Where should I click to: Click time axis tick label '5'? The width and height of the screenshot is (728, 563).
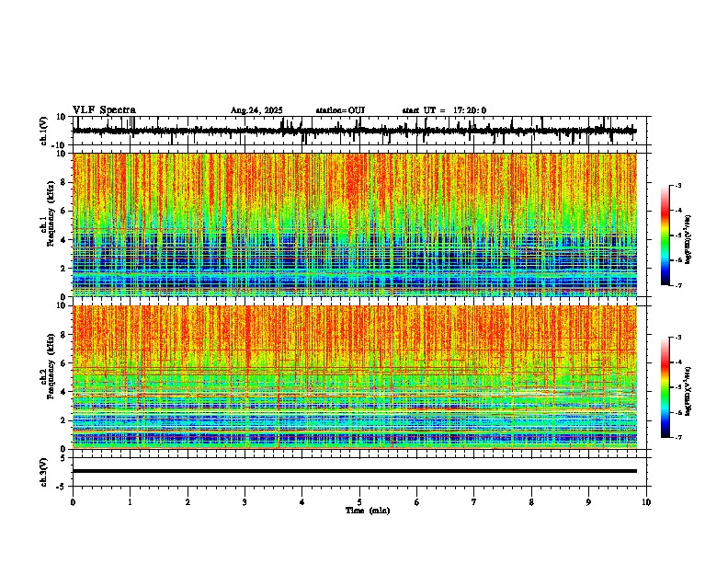pyautogui.click(x=359, y=502)
